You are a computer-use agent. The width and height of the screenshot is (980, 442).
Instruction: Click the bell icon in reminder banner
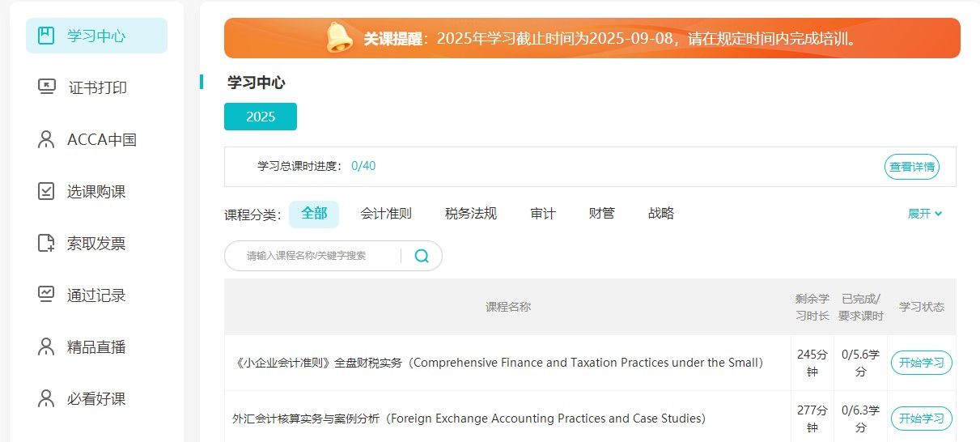coord(340,38)
